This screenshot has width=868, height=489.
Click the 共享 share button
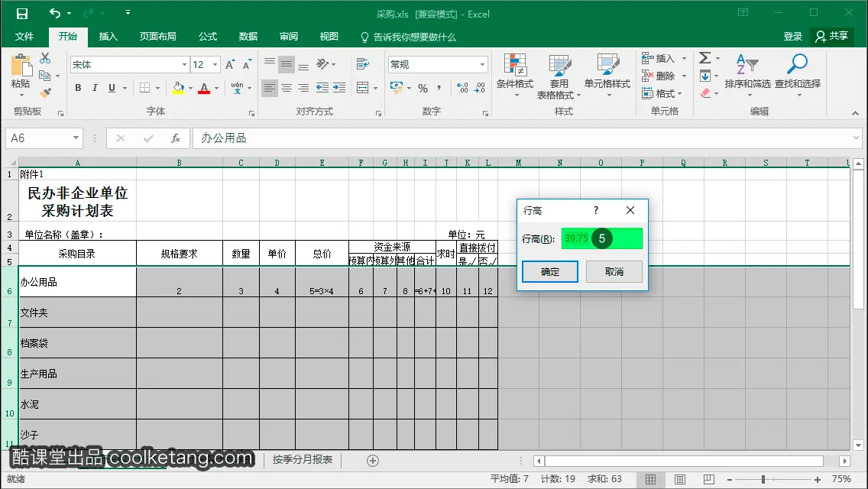pyautogui.click(x=832, y=37)
